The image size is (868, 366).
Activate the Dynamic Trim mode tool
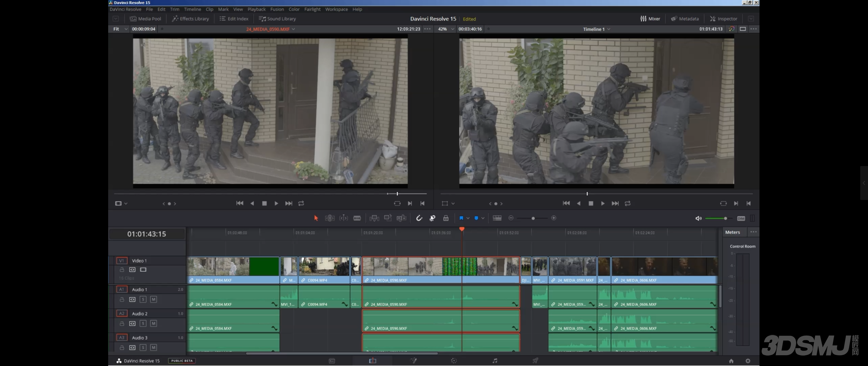(343, 218)
